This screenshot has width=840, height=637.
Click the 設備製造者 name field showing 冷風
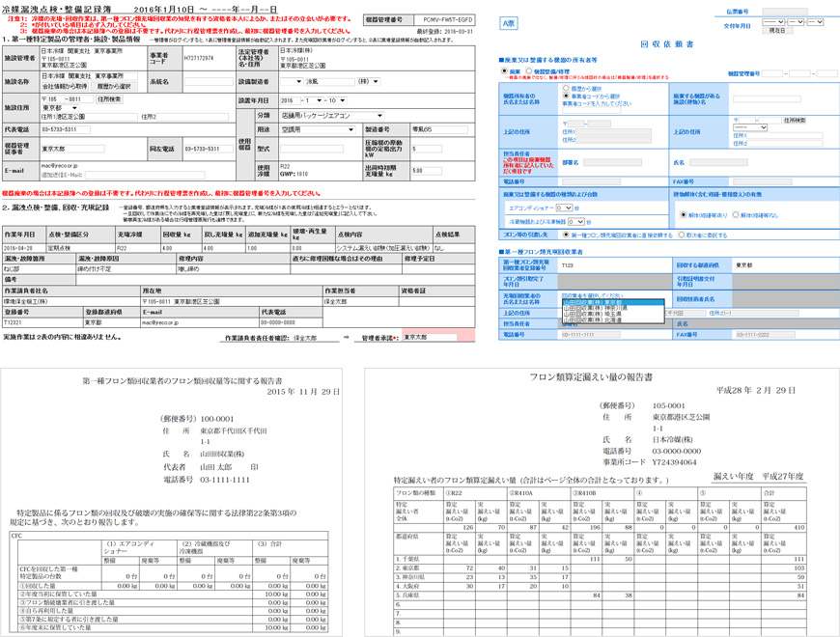coord(330,81)
